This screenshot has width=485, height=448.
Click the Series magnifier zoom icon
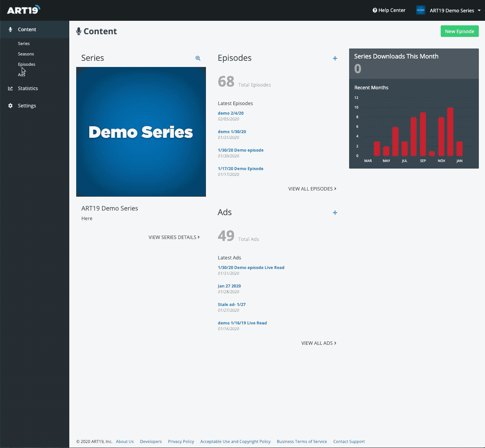198,58
